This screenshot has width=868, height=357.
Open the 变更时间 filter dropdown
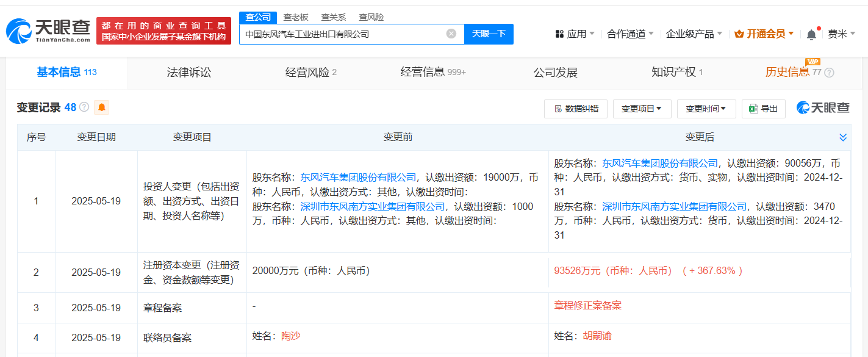point(706,109)
